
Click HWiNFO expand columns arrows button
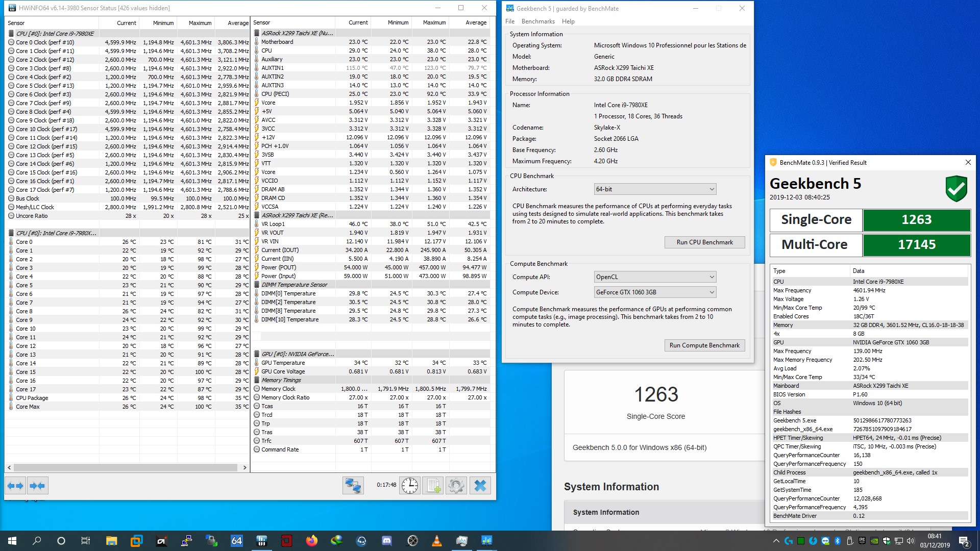coord(15,486)
